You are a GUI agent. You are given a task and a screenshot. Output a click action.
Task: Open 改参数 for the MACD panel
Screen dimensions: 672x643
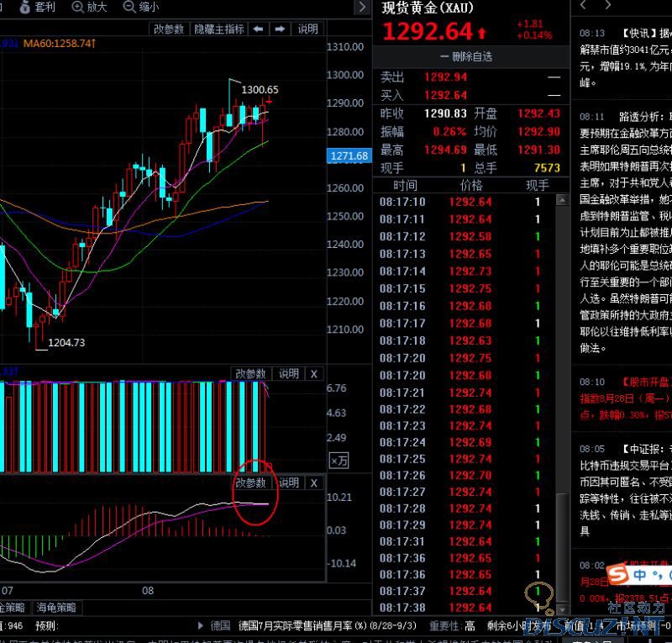point(250,482)
